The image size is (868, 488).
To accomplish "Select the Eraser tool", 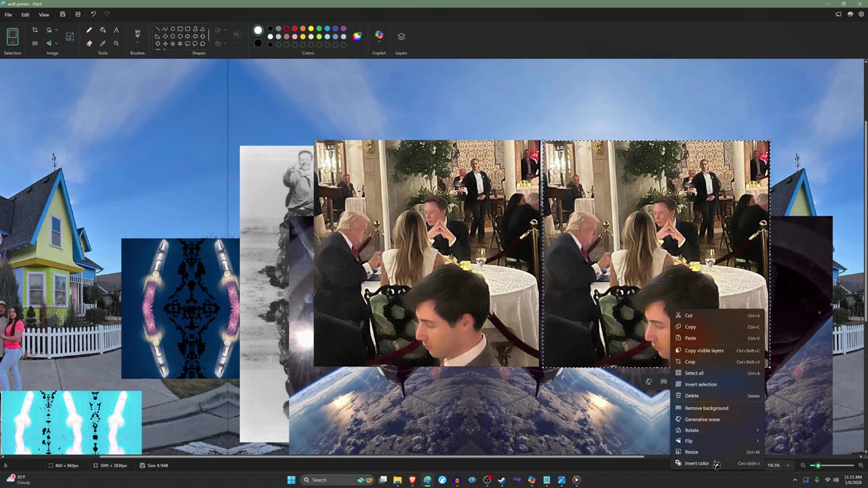I will pyautogui.click(x=89, y=43).
